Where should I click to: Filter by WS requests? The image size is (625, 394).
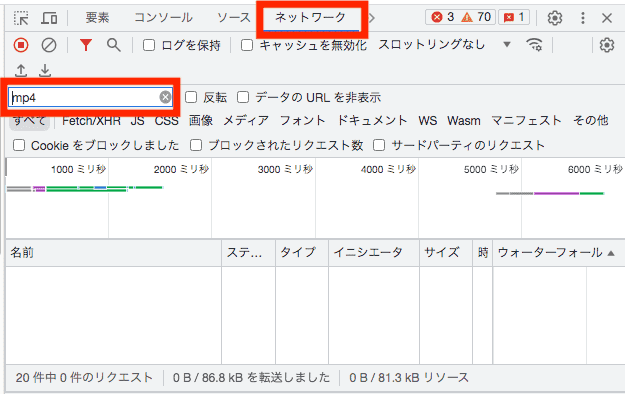(x=428, y=120)
